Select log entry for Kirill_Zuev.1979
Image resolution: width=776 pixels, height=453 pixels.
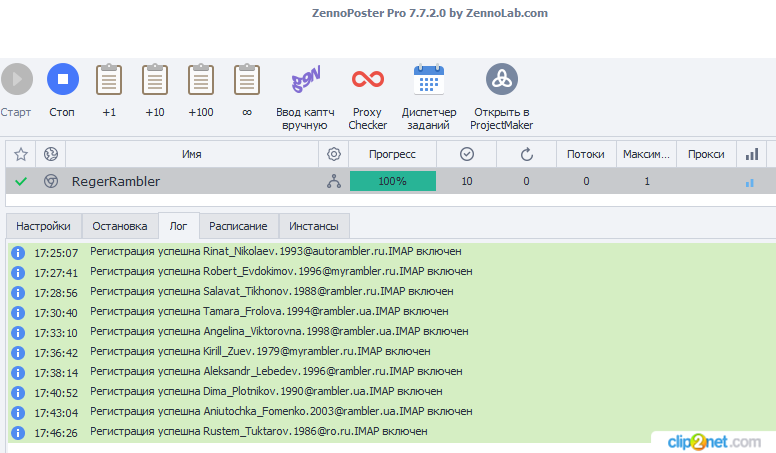(260, 352)
